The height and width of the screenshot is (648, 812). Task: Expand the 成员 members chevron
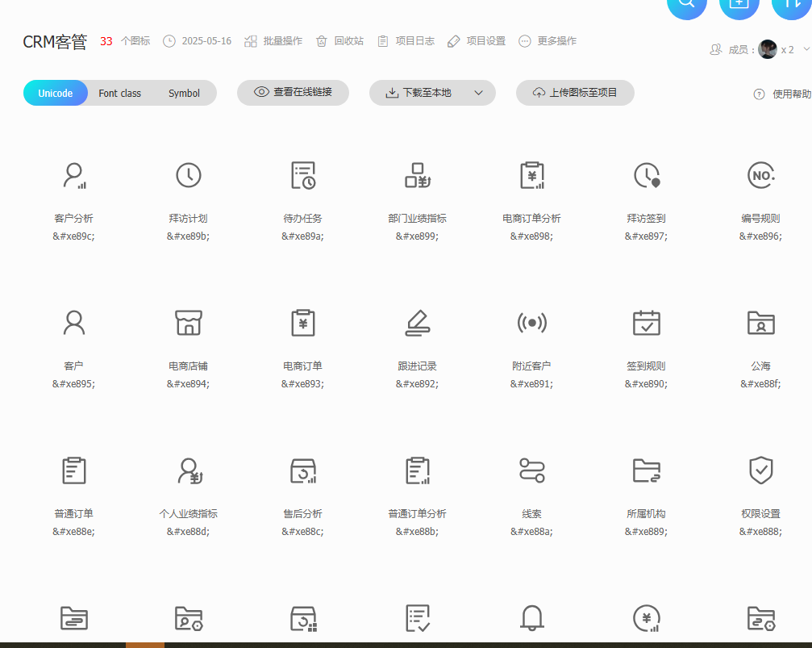coord(806,49)
